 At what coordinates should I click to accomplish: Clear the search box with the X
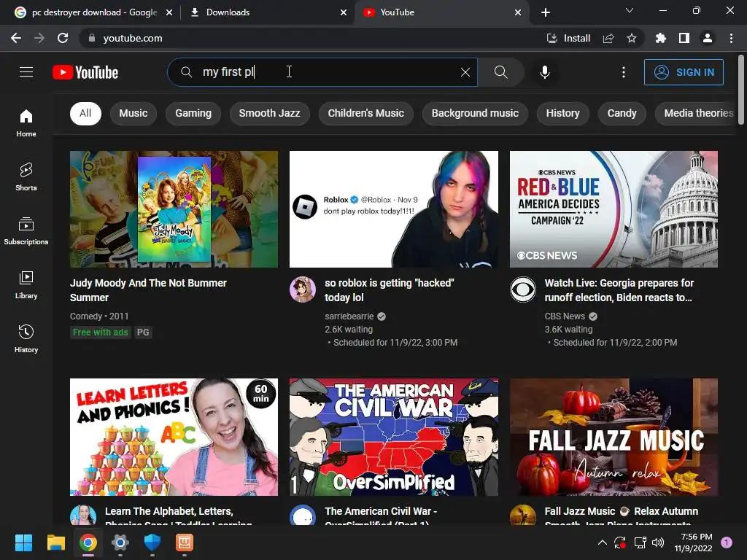click(465, 72)
